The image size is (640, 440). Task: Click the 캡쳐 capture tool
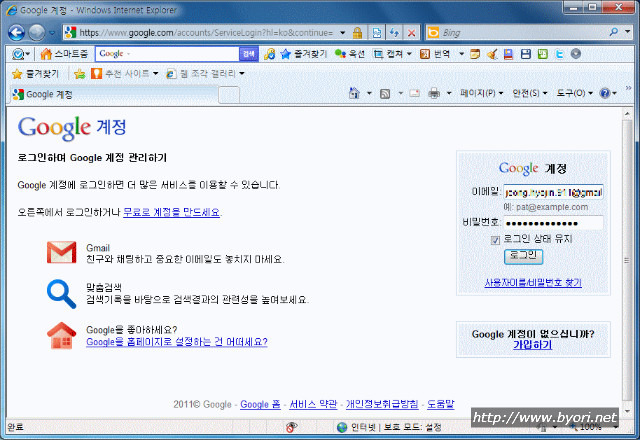(388, 54)
